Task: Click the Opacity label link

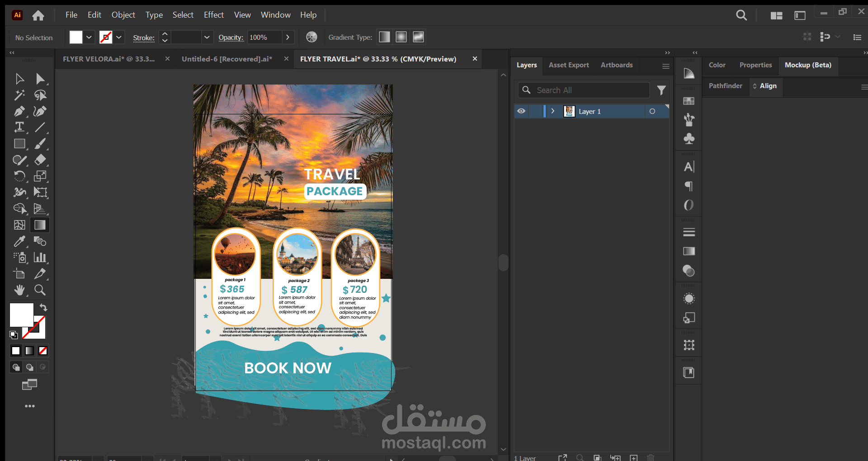Action: [x=231, y=38]
